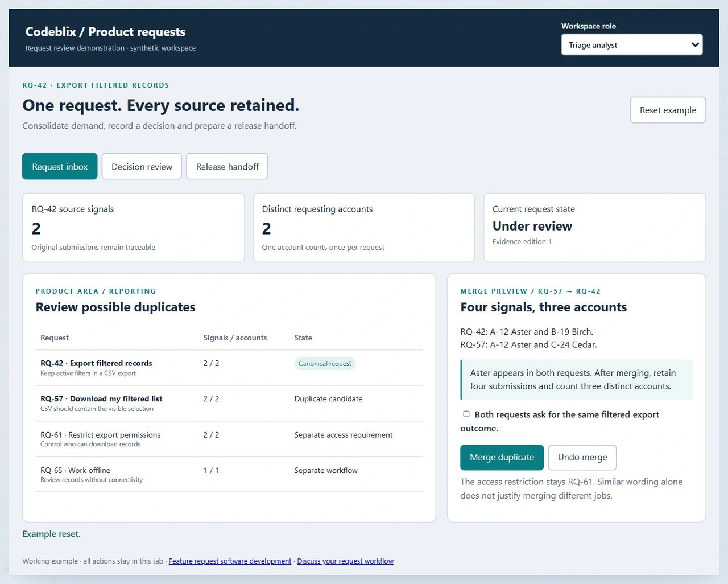Click the Example reset. status message
The image size is (728, 584).
(52, 534)
